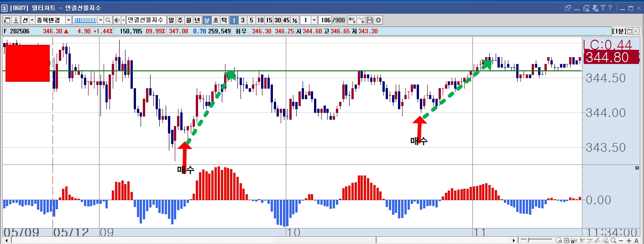Open the 종목변경 combo box

click(53, 20)
